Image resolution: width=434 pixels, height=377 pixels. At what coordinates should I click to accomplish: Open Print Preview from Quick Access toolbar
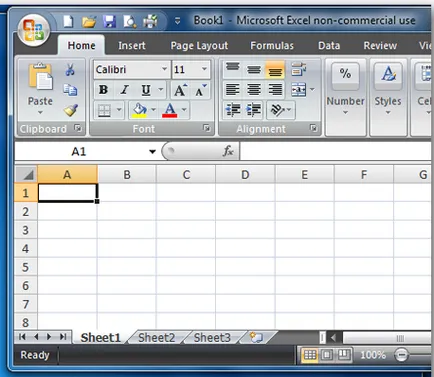tap(130, 22)
